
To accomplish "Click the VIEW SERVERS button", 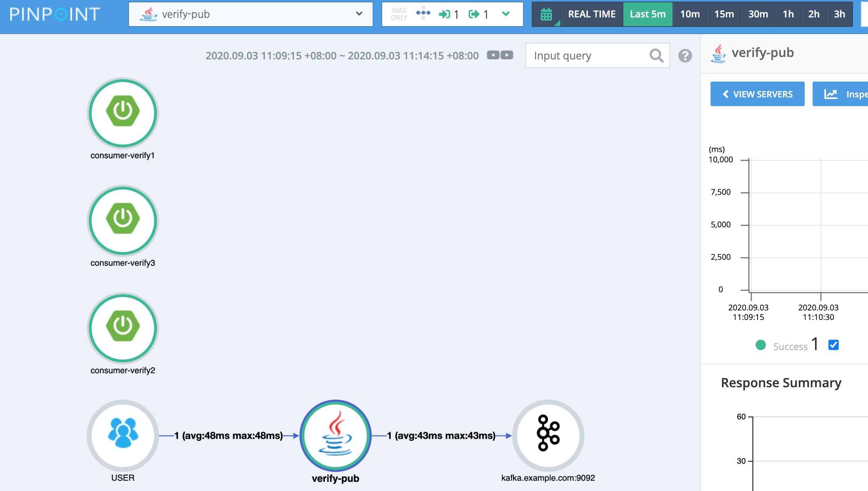I will [x=757, y=94].
